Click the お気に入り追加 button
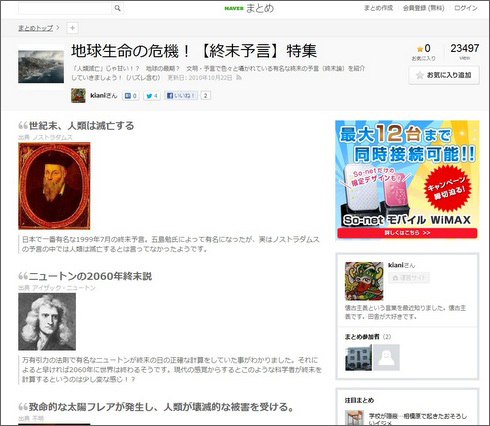 coord(444,75)
